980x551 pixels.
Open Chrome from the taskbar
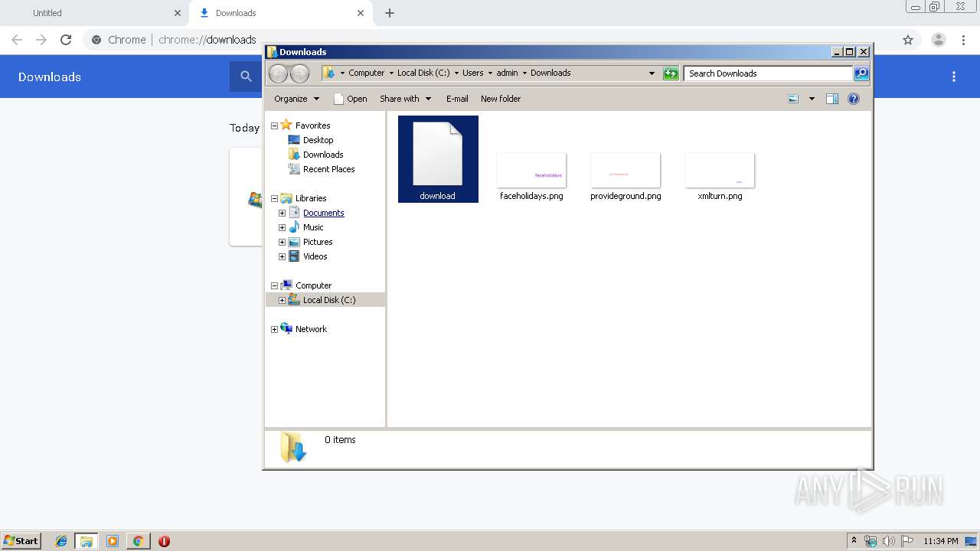tap(138, 541)
